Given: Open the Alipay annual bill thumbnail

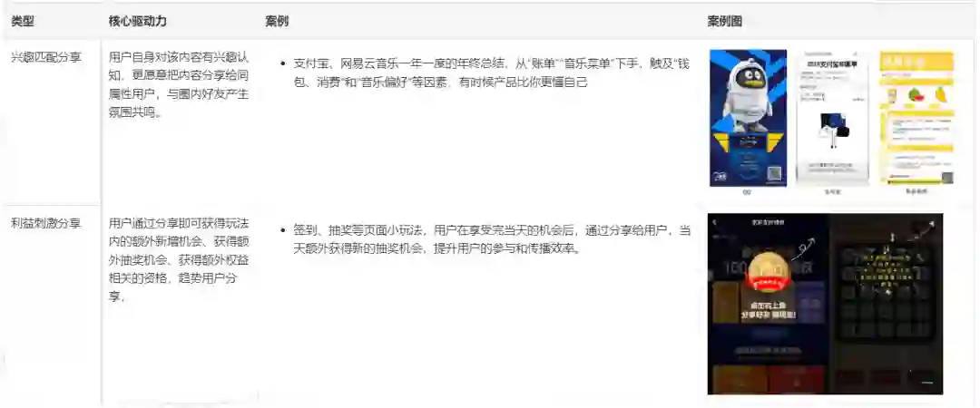Looking at the screenshot, I should point(832,118).
